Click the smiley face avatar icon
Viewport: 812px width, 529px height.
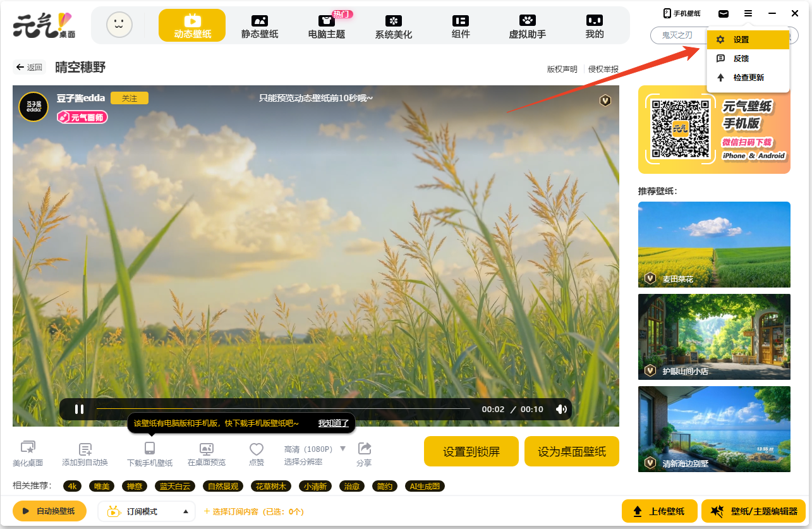119,25
